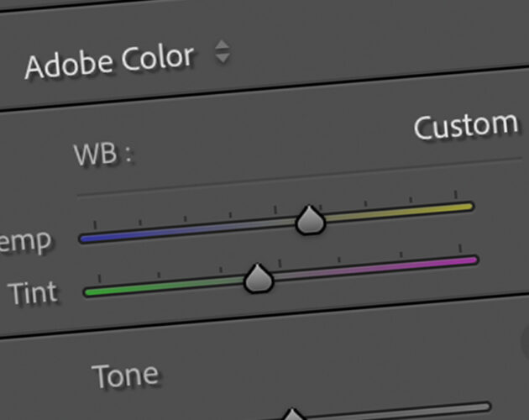Click the Temp slider handle
The width and height of the screenshot is (529, 420).
(x=310, y=220)
